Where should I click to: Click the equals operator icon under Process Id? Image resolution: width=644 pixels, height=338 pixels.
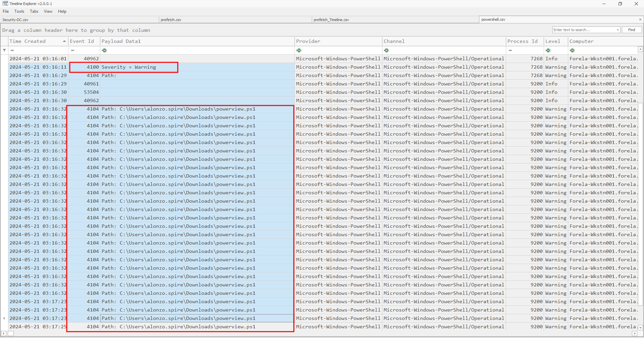tap(510, 50)
